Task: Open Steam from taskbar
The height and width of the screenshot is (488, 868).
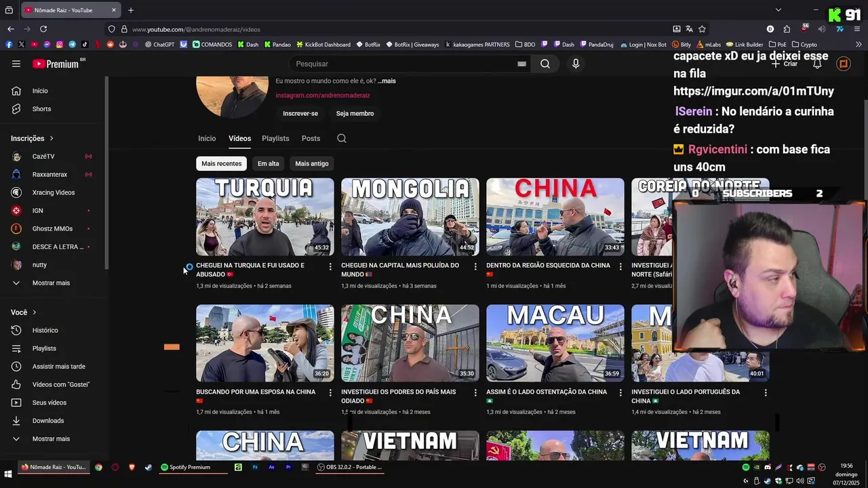Action: pyautogui.click(x=149, y=467)
